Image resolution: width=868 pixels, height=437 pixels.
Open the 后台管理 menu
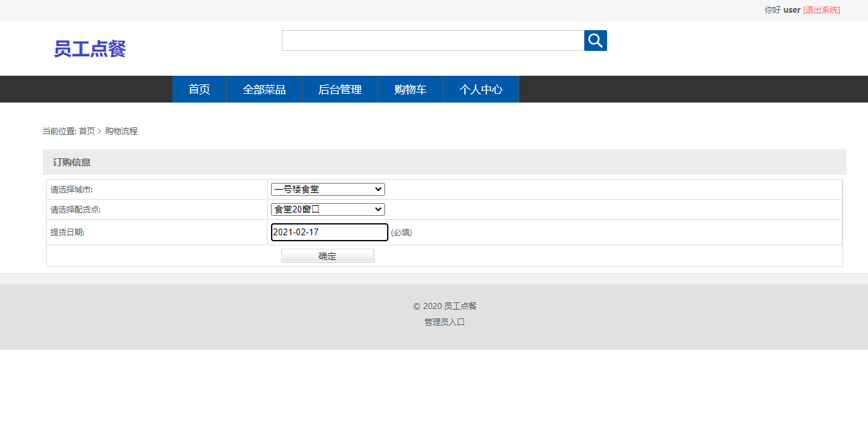340,89
